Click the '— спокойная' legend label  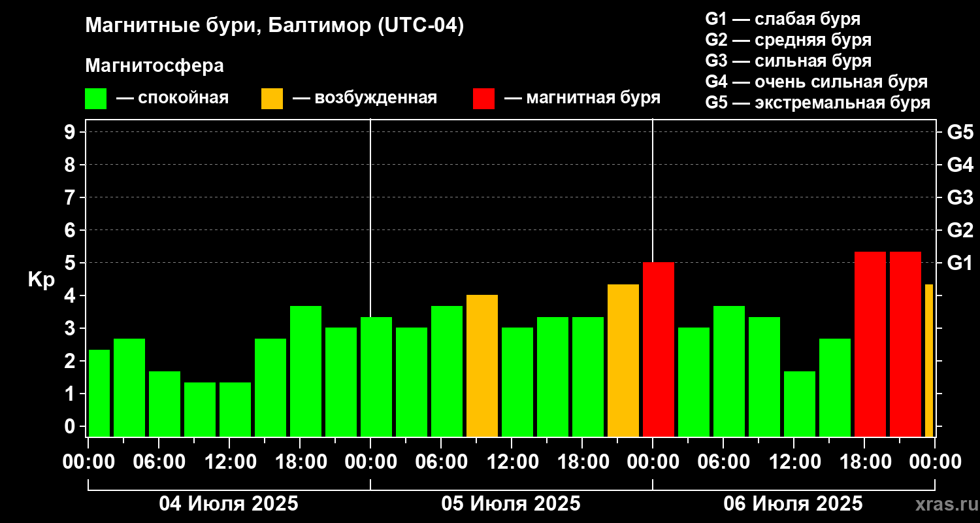(172, 99)
